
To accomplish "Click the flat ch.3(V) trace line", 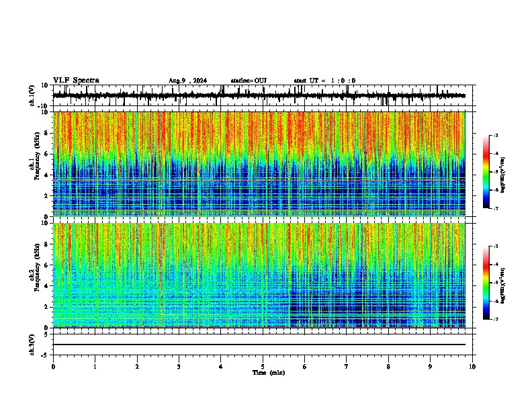I will pos(259,345).
